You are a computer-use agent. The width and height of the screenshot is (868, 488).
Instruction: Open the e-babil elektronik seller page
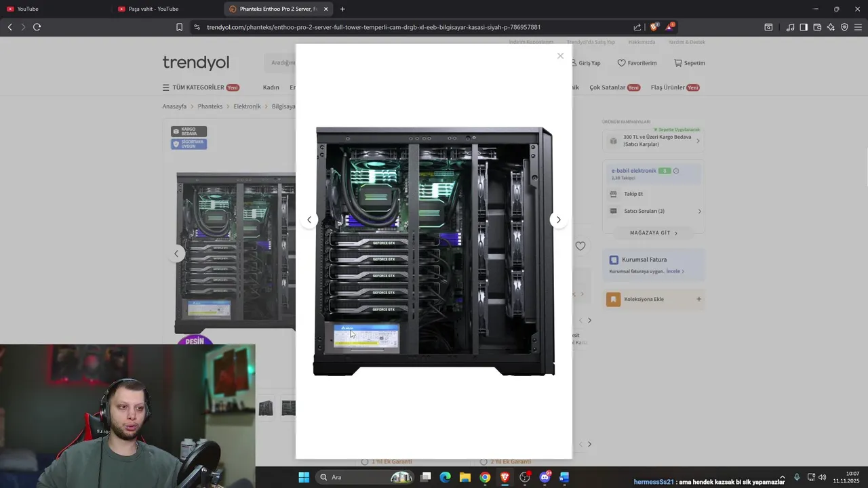(x=633, y=171)
